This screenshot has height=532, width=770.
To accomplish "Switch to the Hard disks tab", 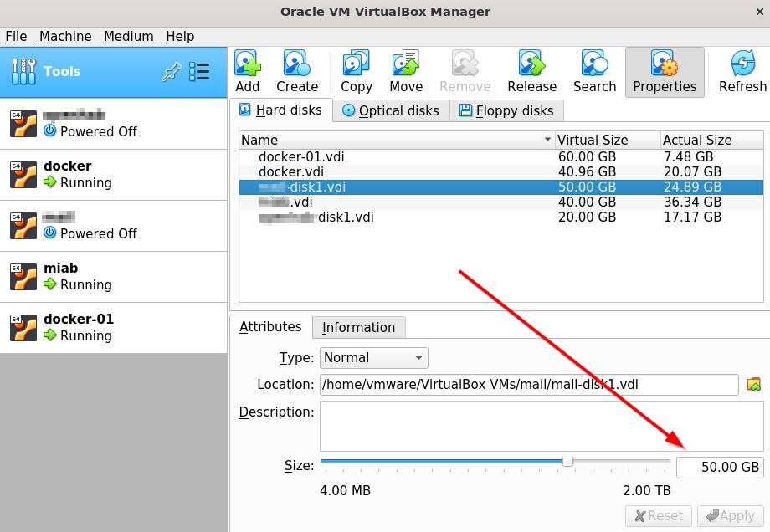I will (x=281, y=110).
